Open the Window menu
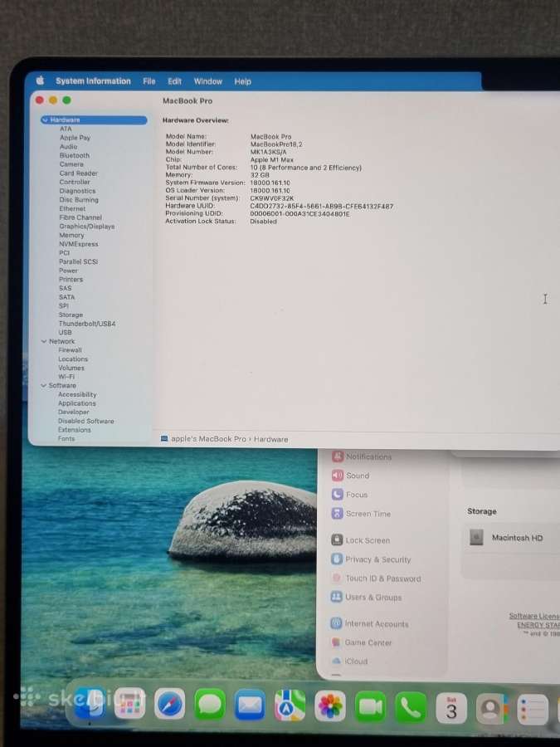Screen dimensions: 560x747 (208, 81)
